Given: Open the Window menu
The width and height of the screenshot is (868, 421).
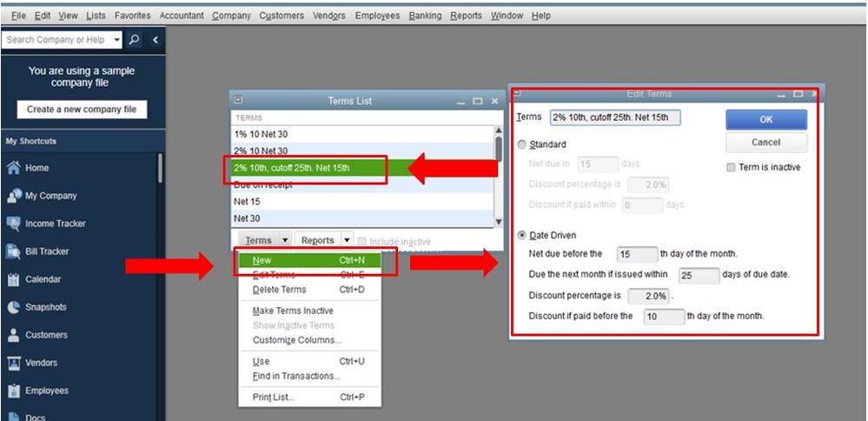Looking at the screenshot, I should coord(507,16).
